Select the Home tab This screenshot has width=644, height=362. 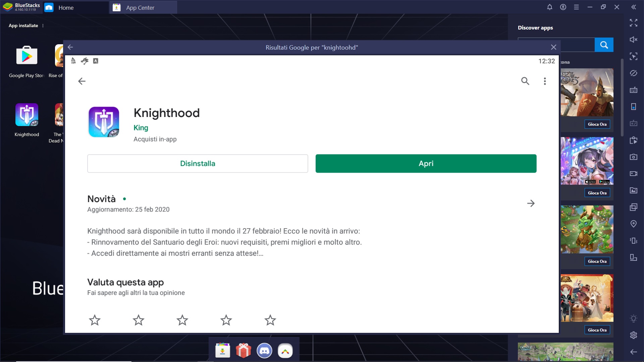[68, 7]
